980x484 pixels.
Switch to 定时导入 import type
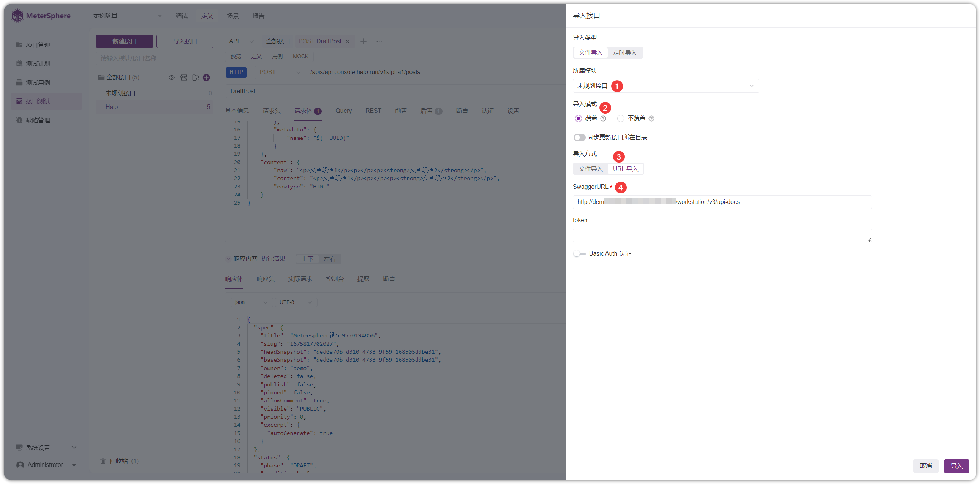[624, 52]
